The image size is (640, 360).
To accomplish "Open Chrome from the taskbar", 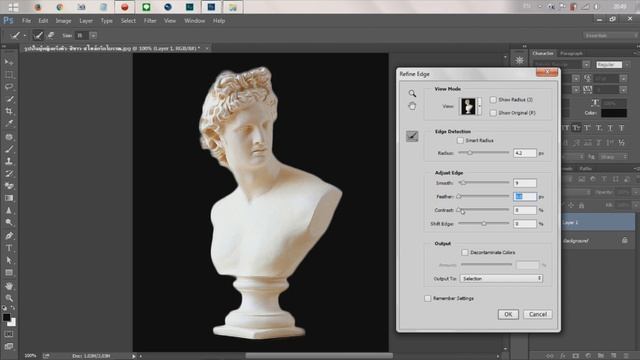I will [60, 7].
